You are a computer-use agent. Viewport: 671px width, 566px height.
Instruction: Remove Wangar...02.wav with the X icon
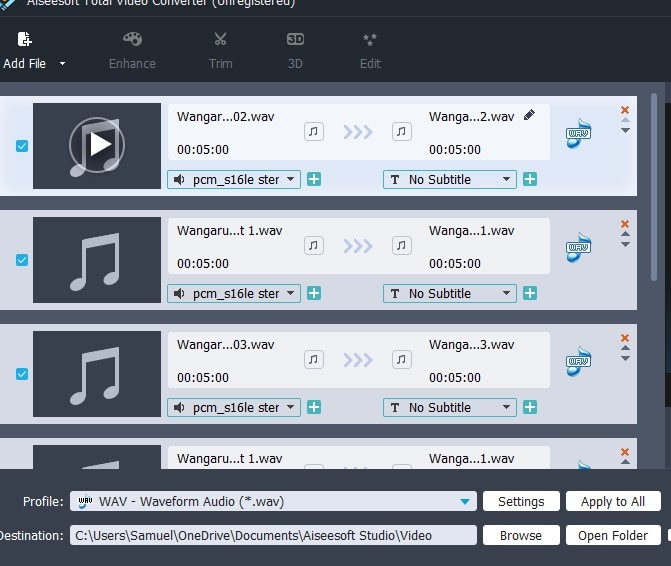tap(625, 110)
